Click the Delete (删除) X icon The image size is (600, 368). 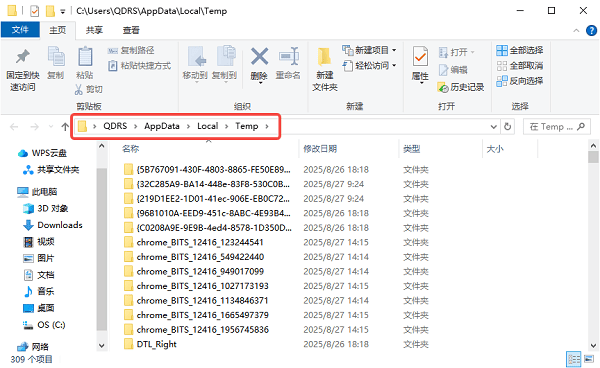pyautogui.click(x=259, y=56)
